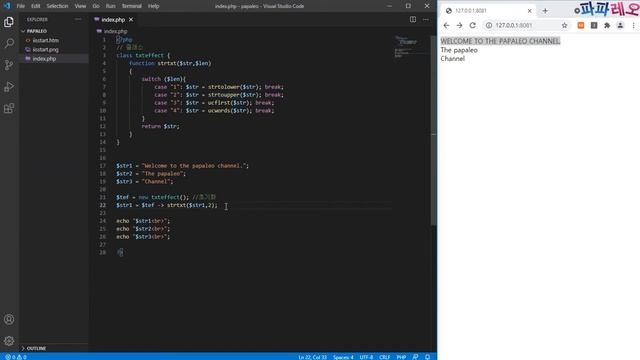The image size is (640, 360).
Task: Change PHP language mode in status bar
Action: (x=401, y=357)
